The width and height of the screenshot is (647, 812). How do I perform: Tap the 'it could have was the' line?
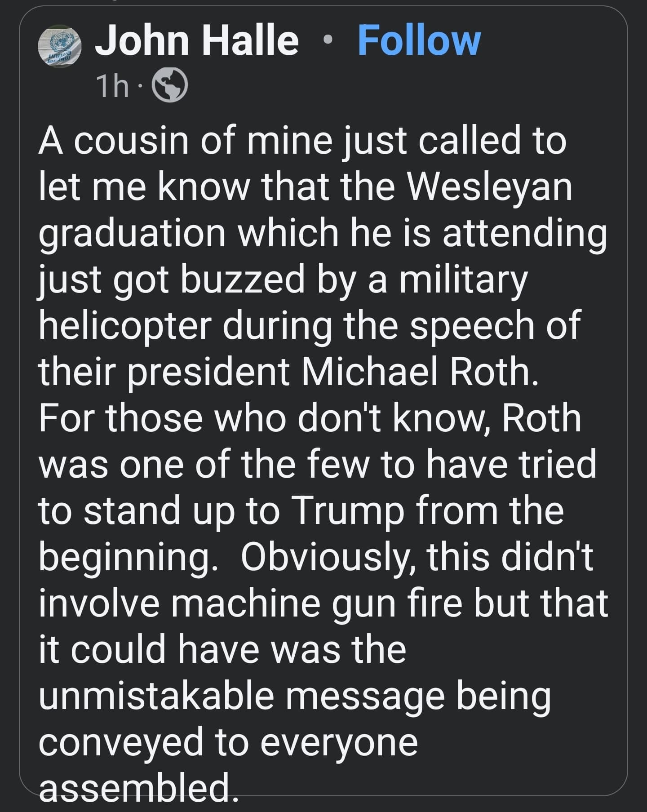222,651
